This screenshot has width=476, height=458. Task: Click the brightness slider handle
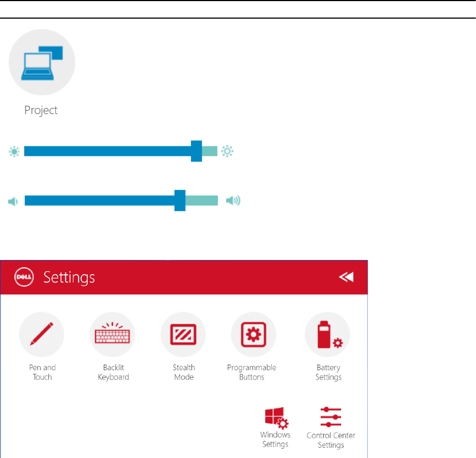click(197, 151)
